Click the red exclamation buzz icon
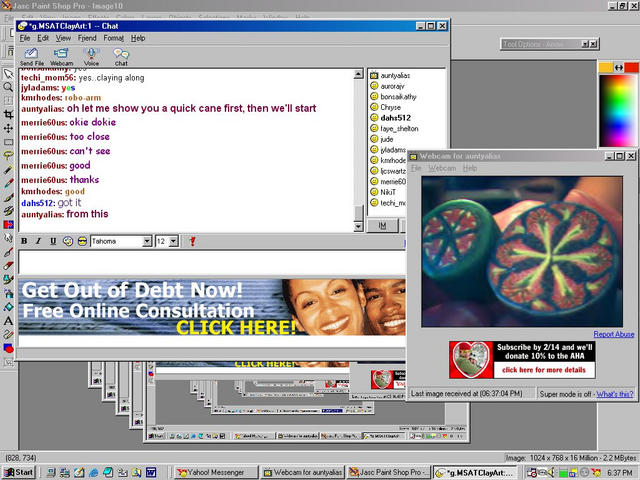The width and height of the screenshot is (640, 480). point(192,241)
